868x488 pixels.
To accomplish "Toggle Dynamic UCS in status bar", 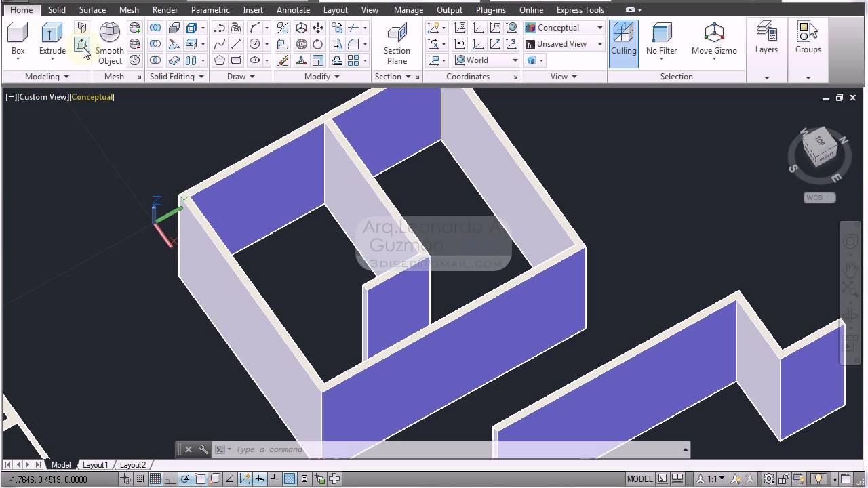I will [245, 479].
